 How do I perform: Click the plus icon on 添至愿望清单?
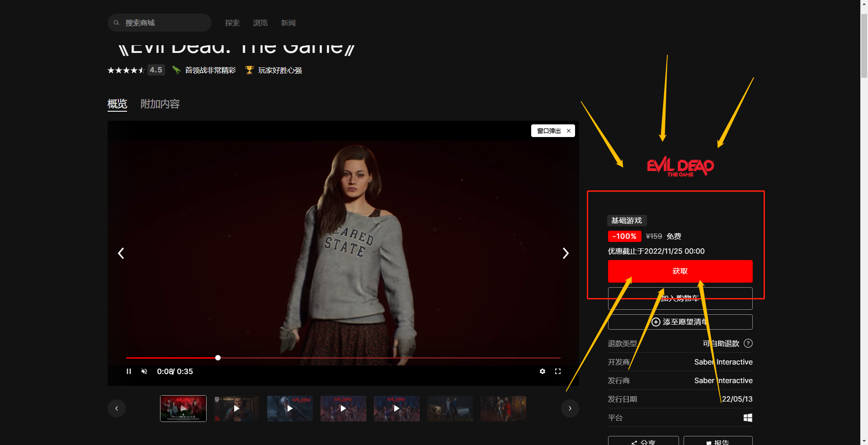pyautogui.click(x=656, y=322)
